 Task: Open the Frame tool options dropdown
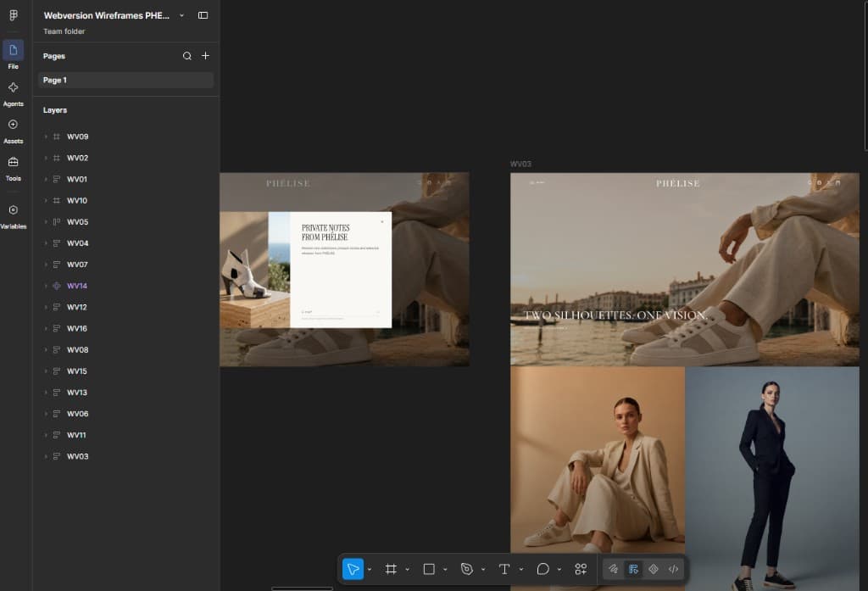click(408, 570)
